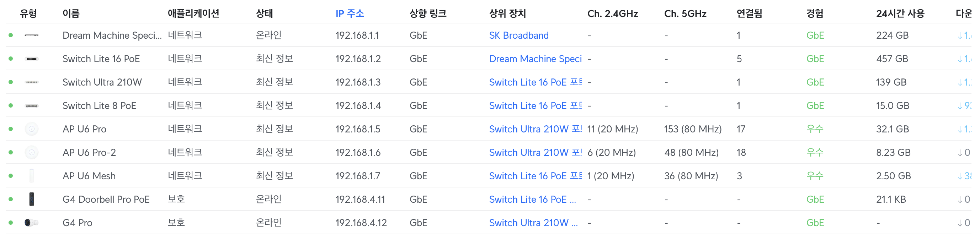The image size is (980, 240).
Task: Click the Switch Ultra 210W device icon
Action: [32, 82]
